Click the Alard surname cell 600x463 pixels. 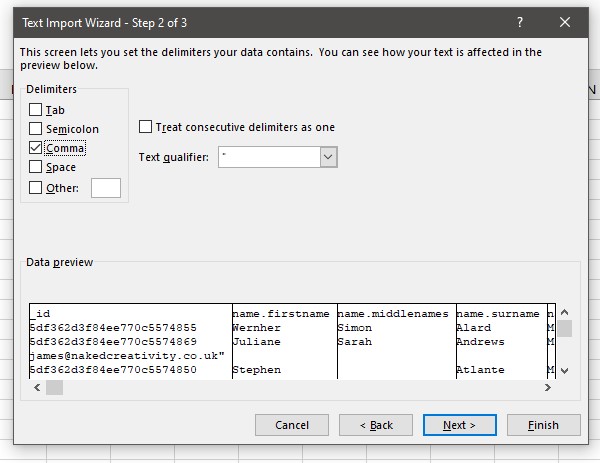point(474,328)
